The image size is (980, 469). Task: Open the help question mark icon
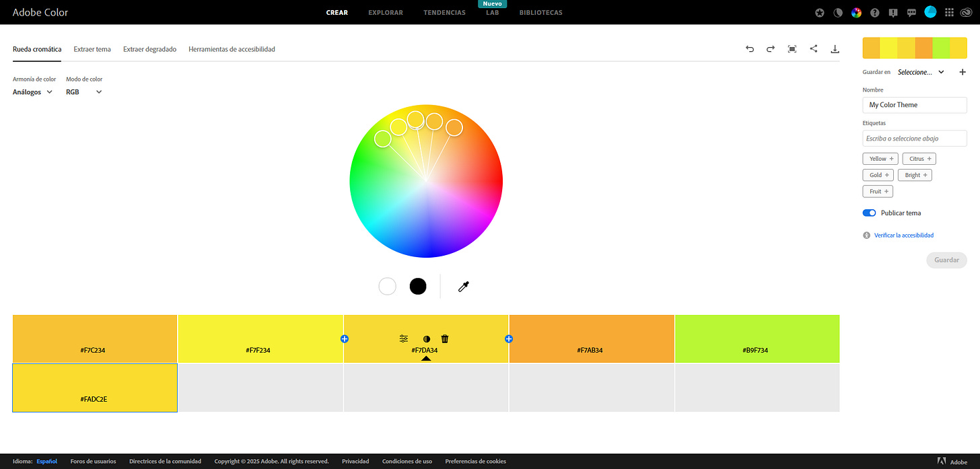875,12
